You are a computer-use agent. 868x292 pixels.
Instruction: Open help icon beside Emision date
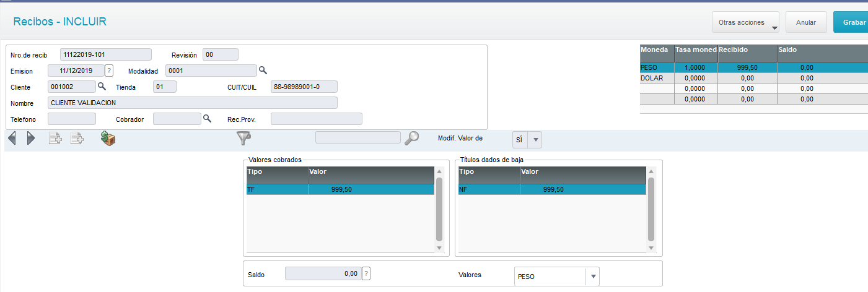109,70
